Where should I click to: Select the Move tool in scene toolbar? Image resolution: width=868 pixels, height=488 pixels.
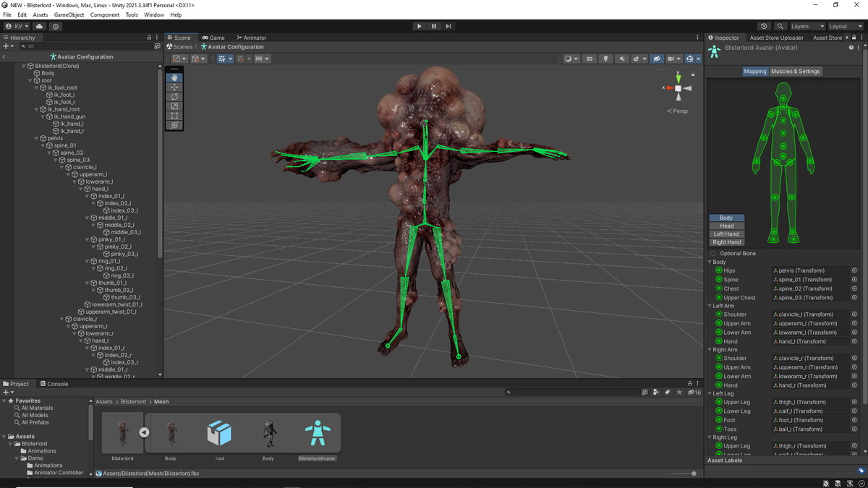pos(174,87)
